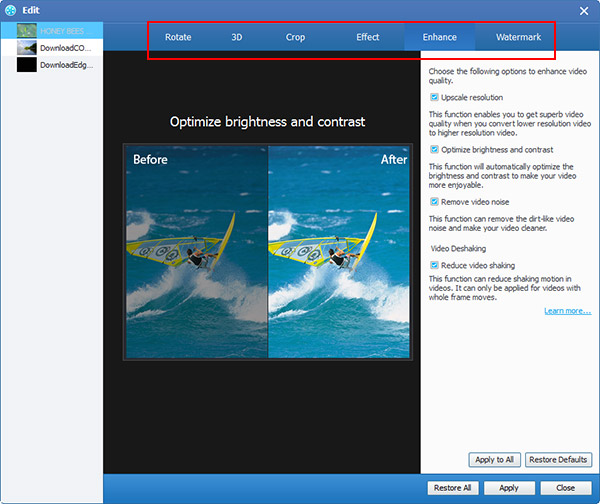
Task: Click the DownloadCO... file name
Action: (x=65, y=48)
